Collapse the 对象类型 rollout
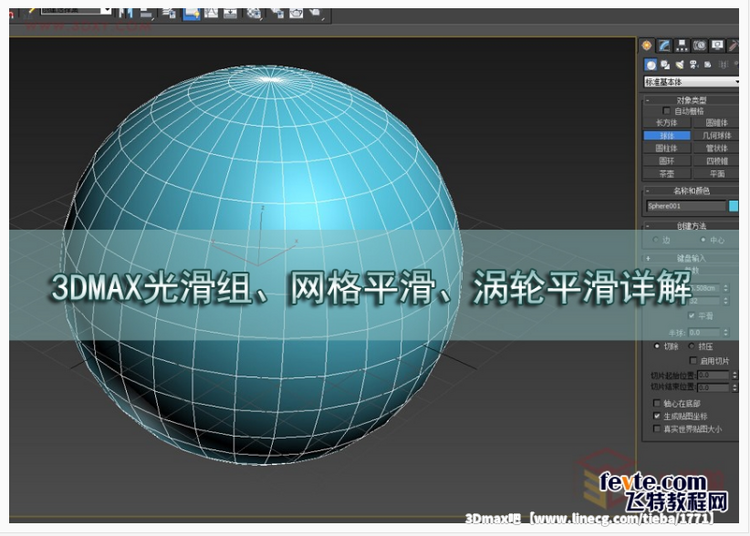750x536 pixels. pos(691,100)
